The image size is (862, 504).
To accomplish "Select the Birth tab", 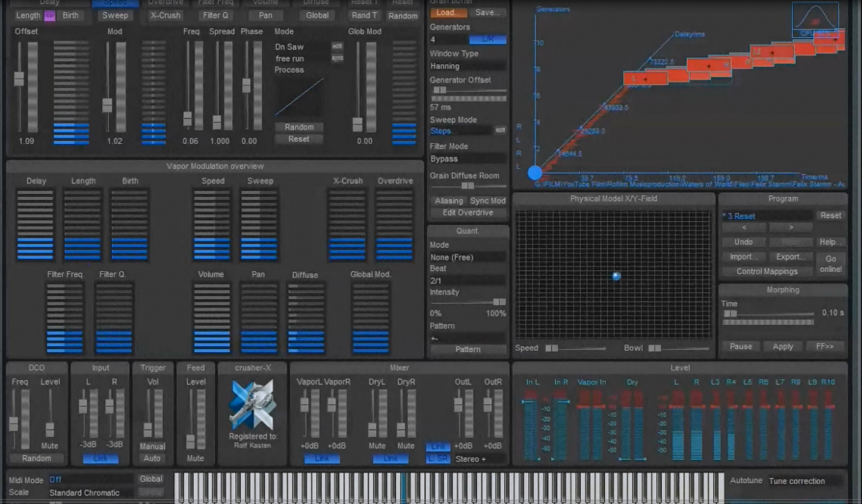I will [x=71, y=16].
